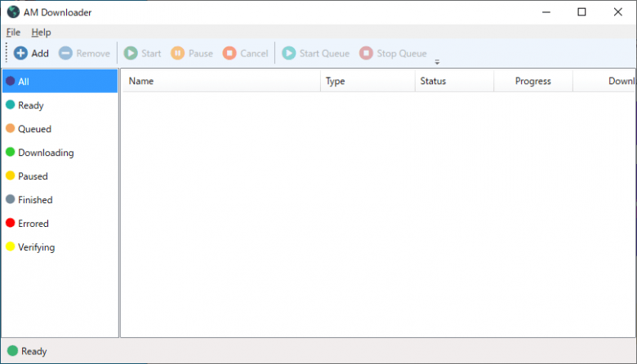
Task: Click the Add download plus icon
Action: click(x=20, y=53)
